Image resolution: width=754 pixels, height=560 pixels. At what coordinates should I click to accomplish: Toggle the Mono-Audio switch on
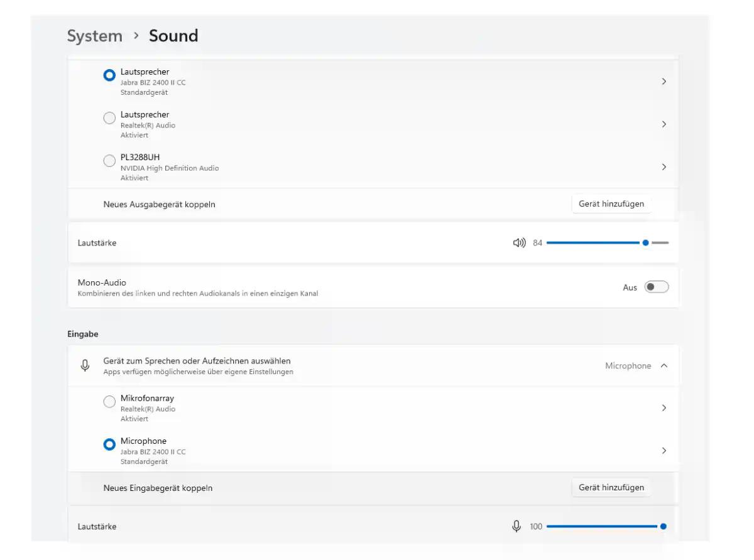tap(657, 287)
